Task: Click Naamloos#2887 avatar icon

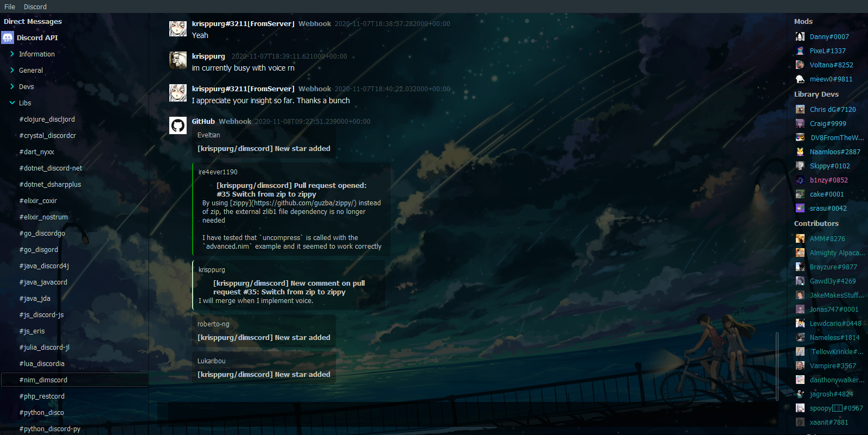Action: [x=800, y=152]
